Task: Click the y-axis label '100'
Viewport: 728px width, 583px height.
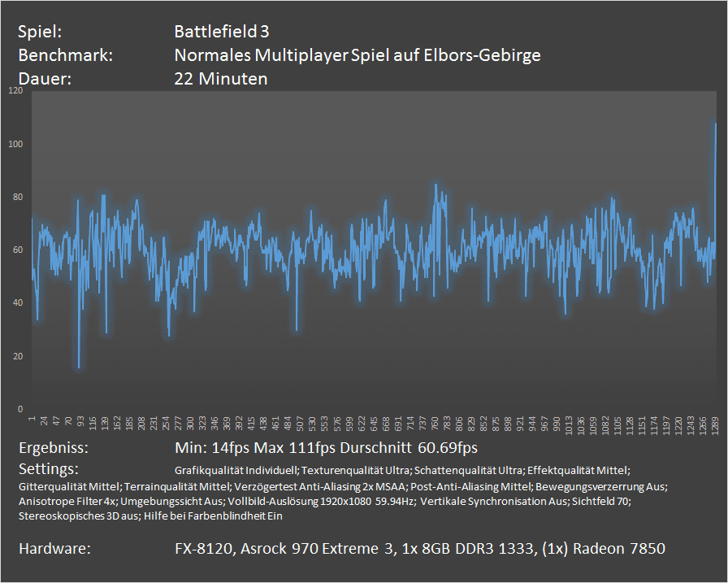Action: click(15, 144)
